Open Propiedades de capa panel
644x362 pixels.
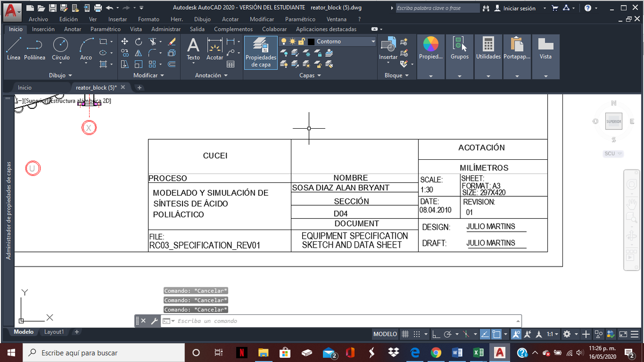261,53
